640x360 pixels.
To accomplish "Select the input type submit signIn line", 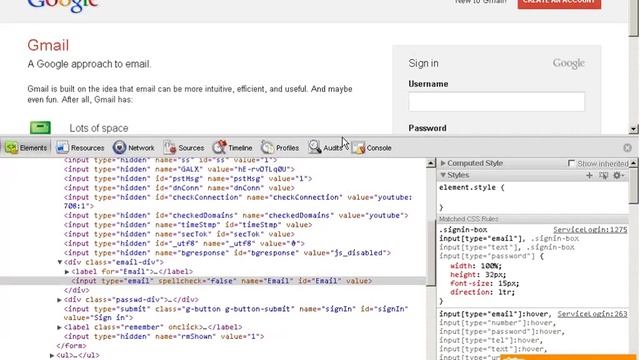I will coord(236,313).
